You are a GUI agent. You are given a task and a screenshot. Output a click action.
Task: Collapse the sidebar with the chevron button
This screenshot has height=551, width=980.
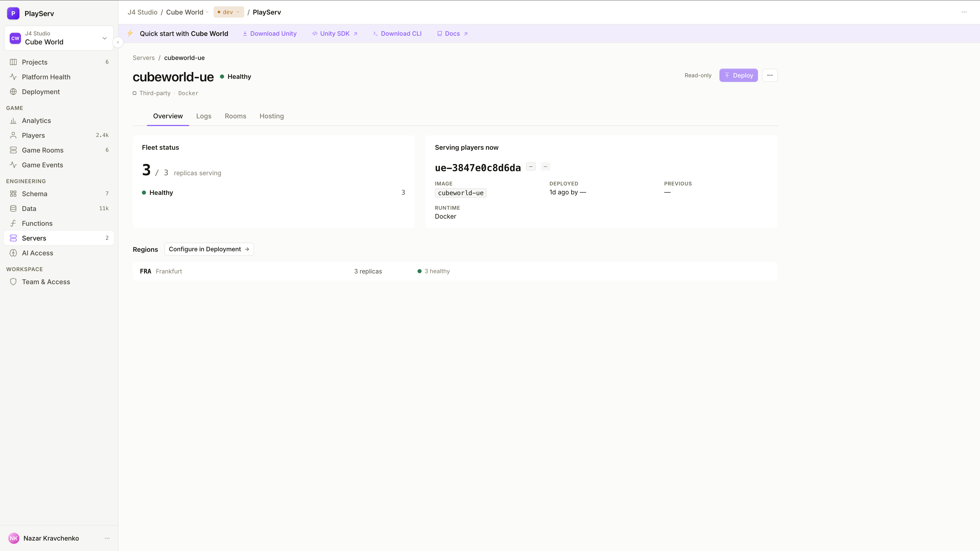118,42
